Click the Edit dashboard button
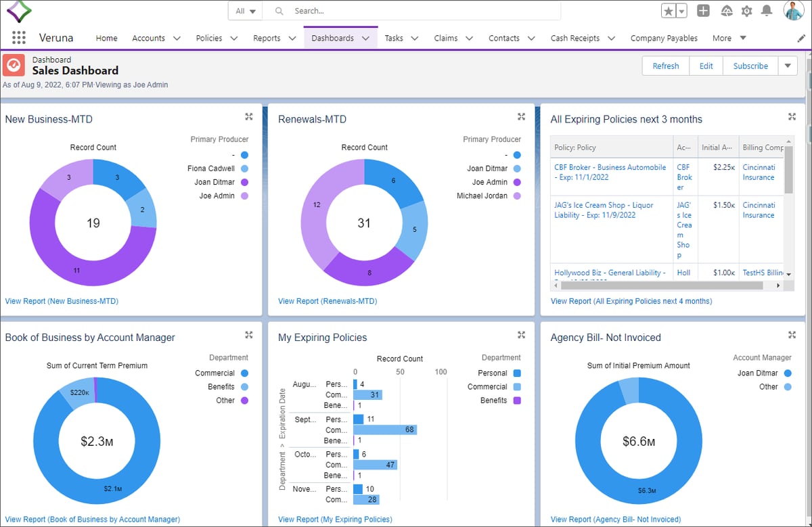Image resolution: width=812 pixels, height=527 pixels. (x=706, y=66)
